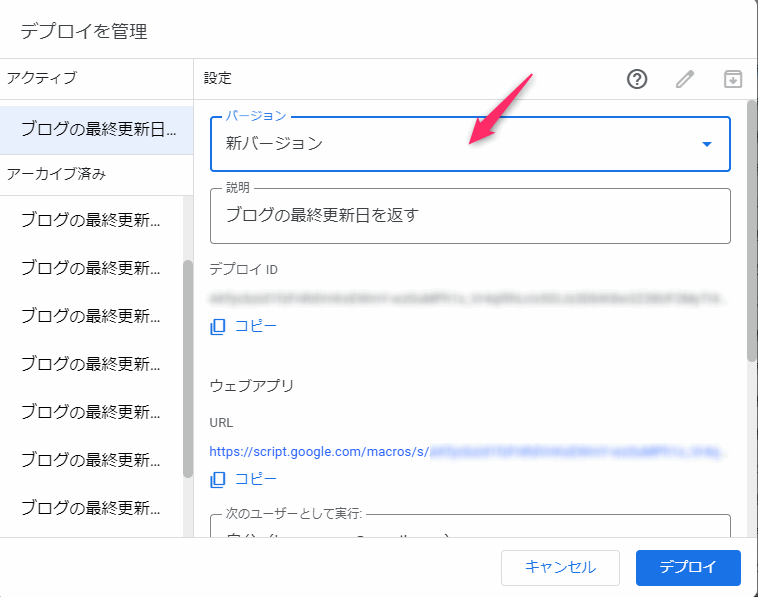Viewport: 758px width, 597px height.
Task: Open the script.google.com macros URL link
Action: [466, 451]
